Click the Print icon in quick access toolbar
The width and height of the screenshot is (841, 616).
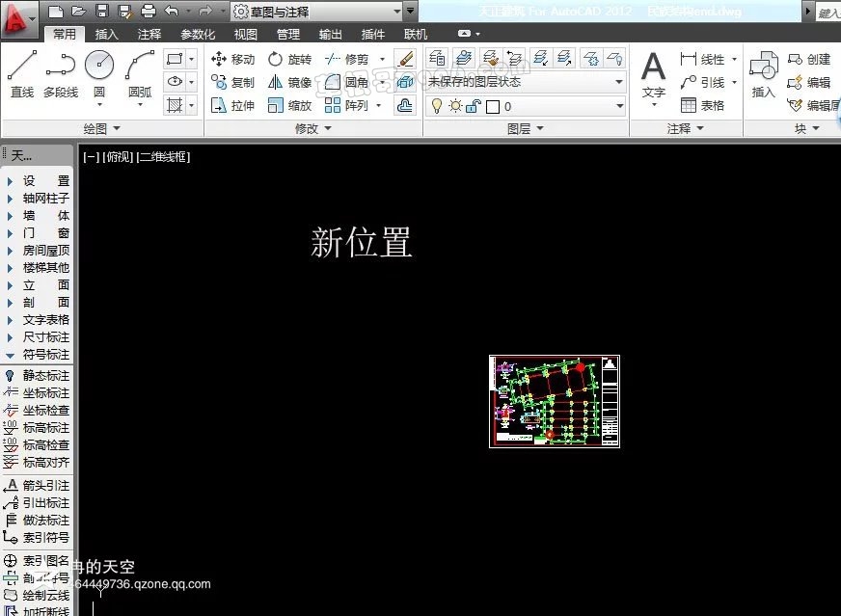(x=149, y=12)
